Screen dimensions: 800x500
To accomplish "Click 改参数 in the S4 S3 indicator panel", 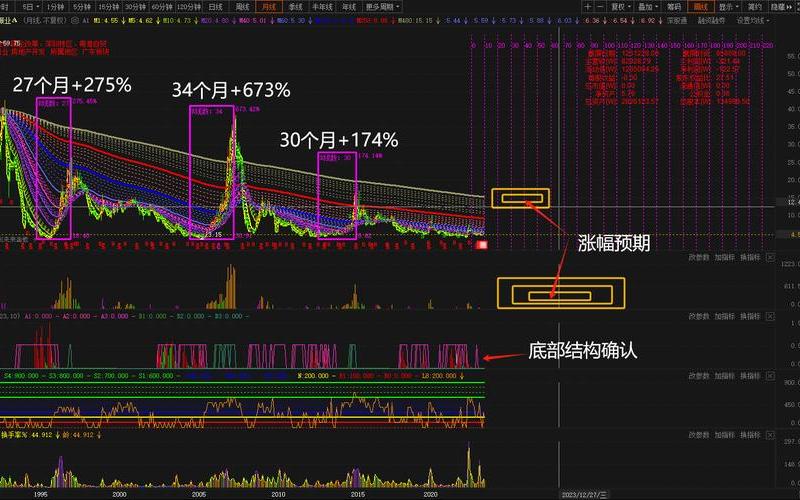I will [698, 376].
